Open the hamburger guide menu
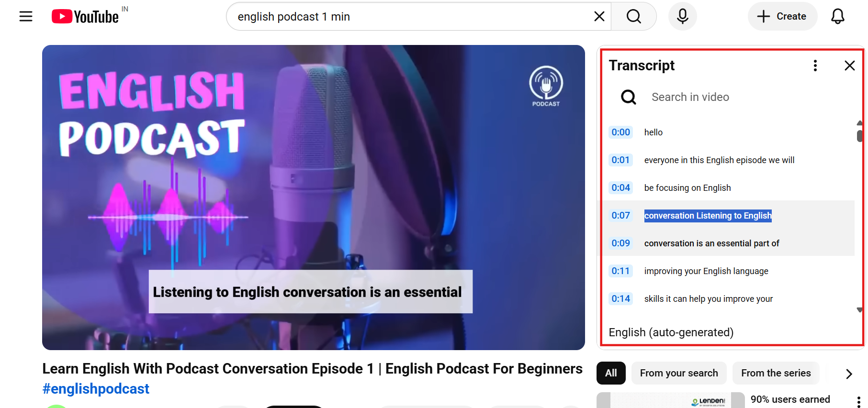This screenshot has height=408, width=868. click(x=26, y=16)
